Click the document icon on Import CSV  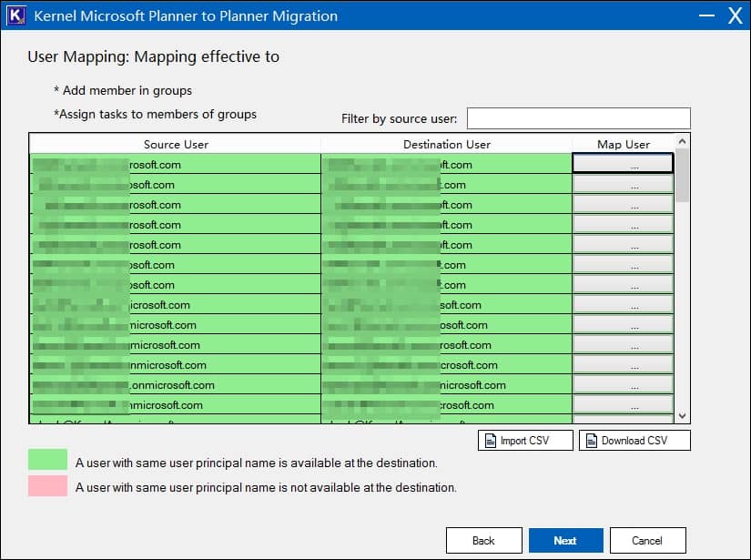click(491, 440)
